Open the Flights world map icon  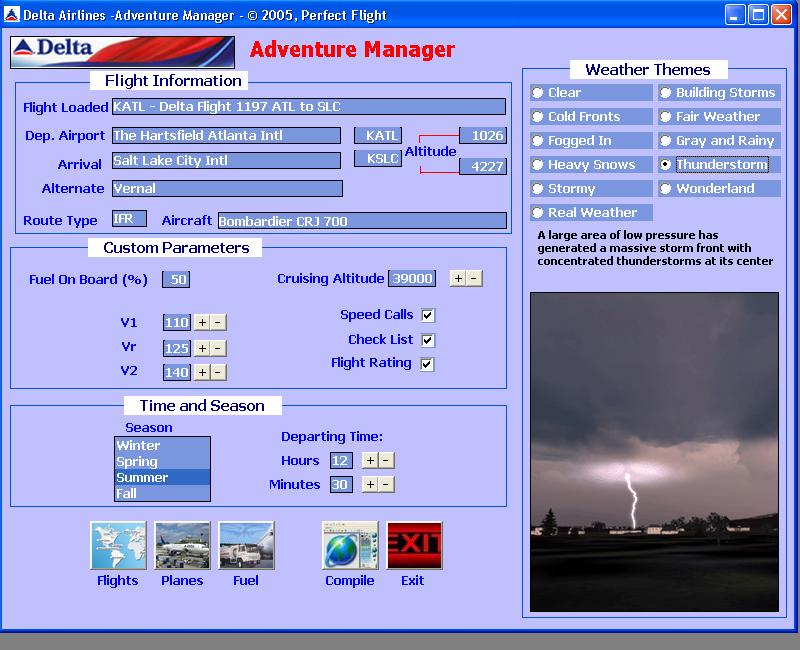tap(118, 545)
